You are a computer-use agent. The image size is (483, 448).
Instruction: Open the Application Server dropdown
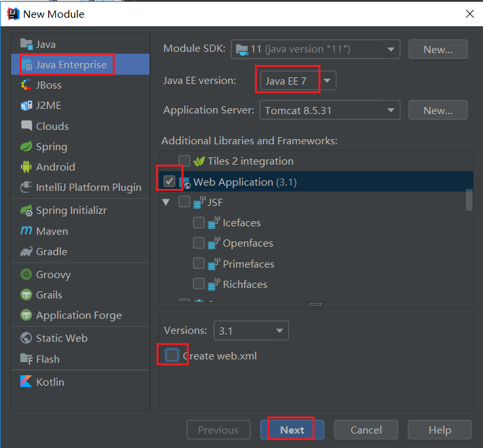coord(330,110)
